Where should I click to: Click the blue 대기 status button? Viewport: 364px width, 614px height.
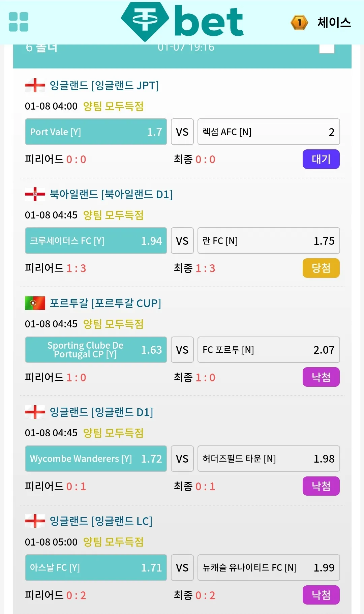point(321,159)
